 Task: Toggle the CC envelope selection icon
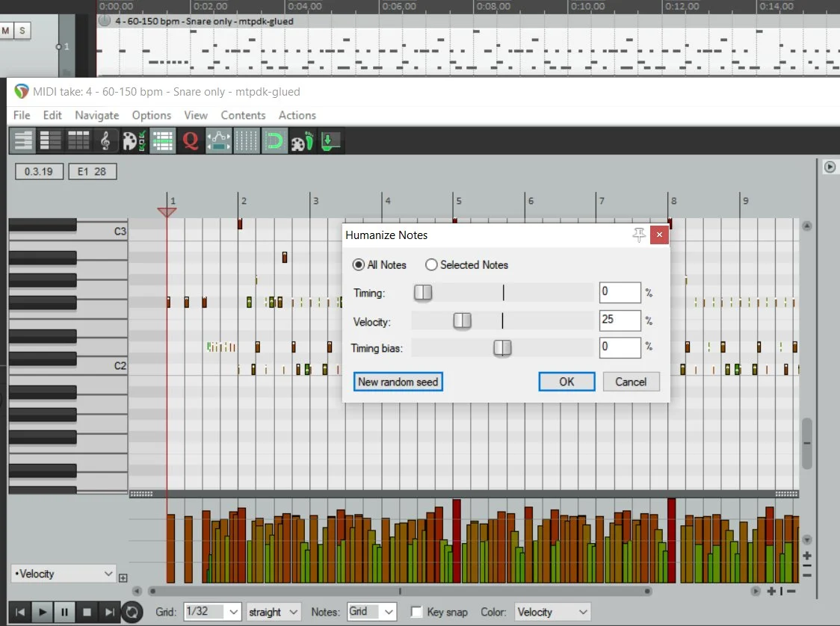click(x=218, y=141)
